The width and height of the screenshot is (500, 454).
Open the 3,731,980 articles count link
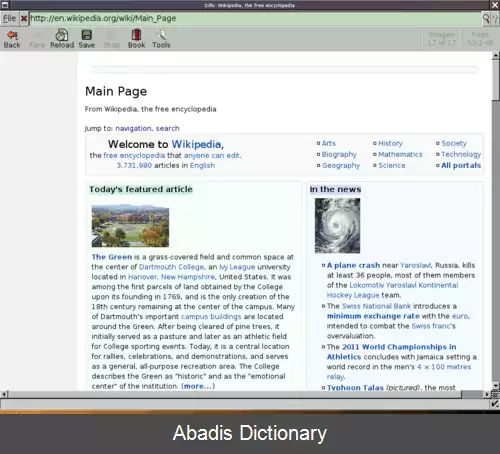(134, 165)
